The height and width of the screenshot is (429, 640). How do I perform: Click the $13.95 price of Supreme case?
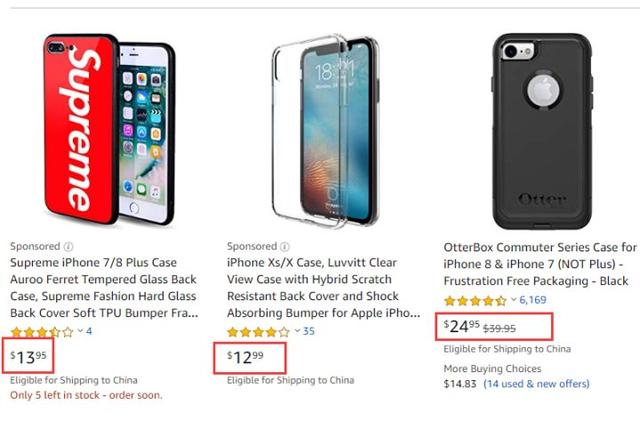(28, 357)
